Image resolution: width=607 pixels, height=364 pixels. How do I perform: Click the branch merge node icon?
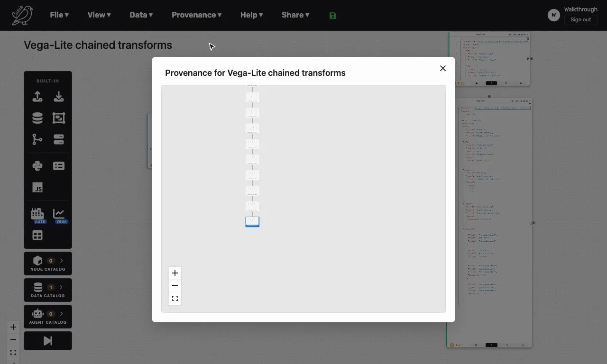click(x=37, y=139)
